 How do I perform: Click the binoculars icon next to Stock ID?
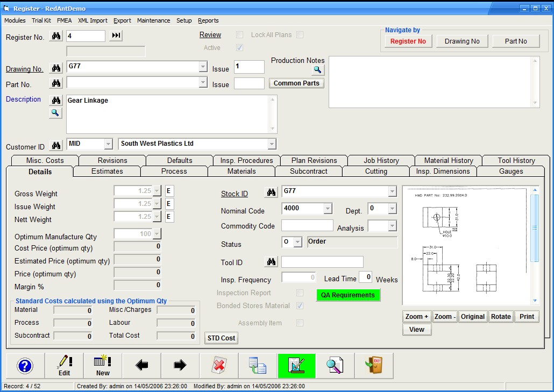click(x=271, y=192)
